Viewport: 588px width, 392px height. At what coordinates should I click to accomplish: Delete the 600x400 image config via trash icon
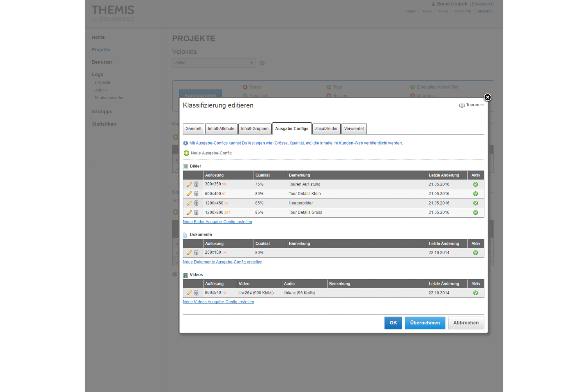pyautogui.click(x=196, y=194)
